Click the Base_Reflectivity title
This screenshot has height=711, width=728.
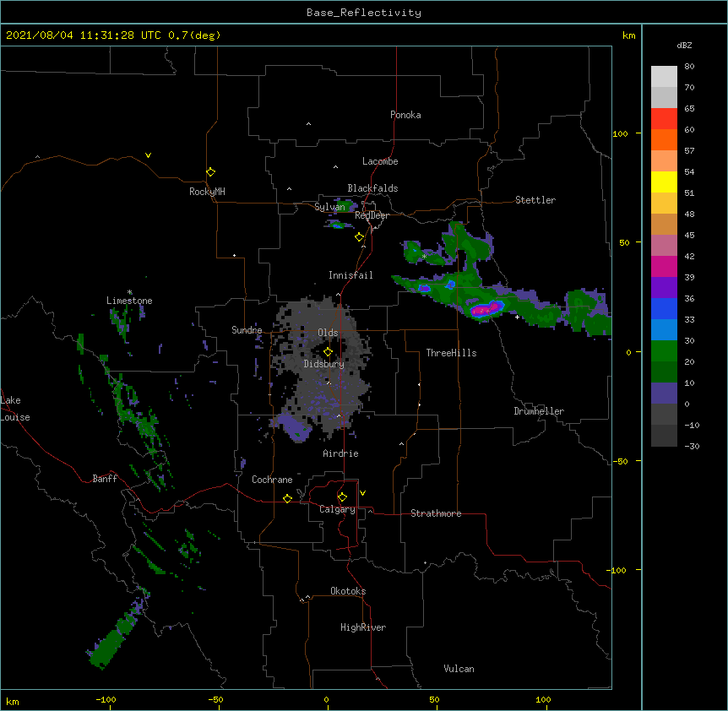364,13
